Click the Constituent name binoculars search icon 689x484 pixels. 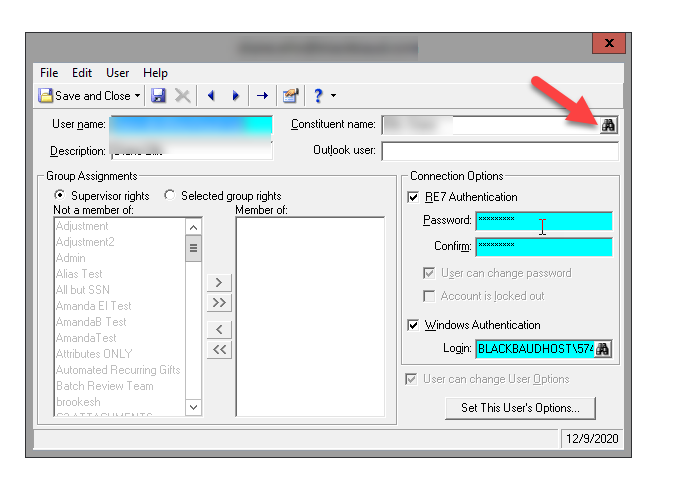tap(609, 126)
